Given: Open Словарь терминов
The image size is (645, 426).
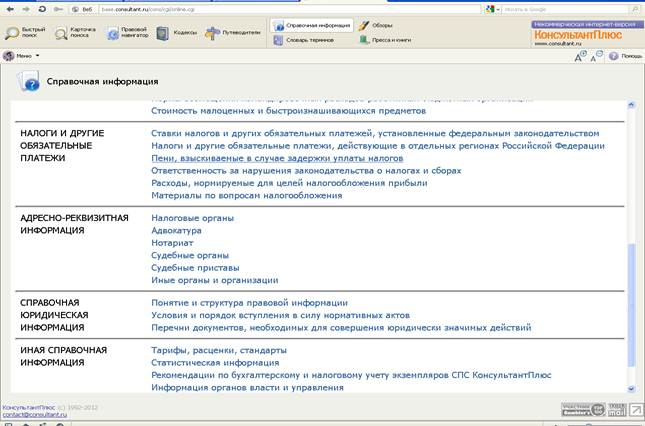Looking at the screenshot, I should [304, 40].
